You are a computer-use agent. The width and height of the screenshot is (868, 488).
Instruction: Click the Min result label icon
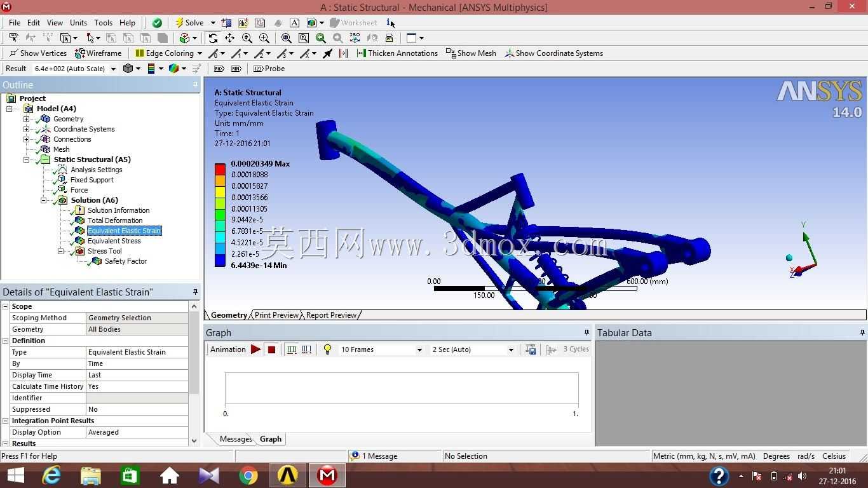[x=236, y=69]
